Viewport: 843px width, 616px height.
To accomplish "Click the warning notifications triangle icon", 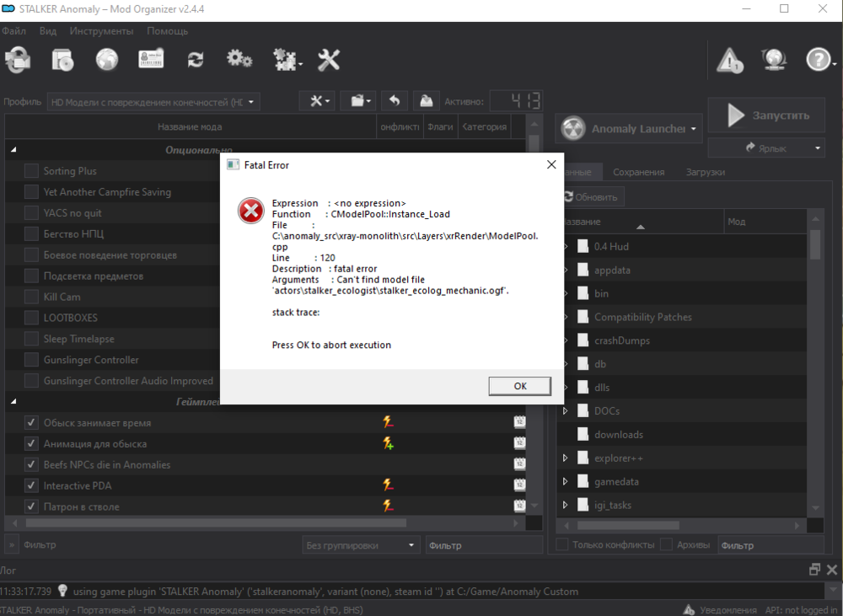I will coord(729,61).
